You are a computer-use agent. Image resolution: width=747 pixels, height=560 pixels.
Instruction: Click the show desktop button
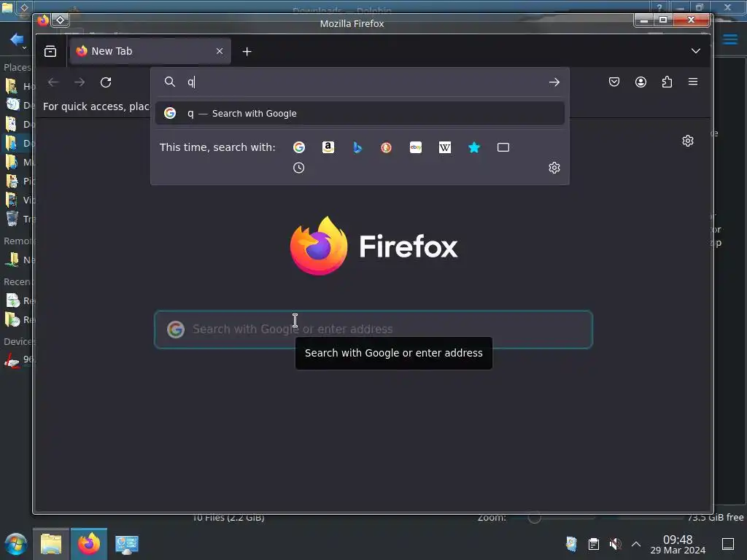point(728,544)
